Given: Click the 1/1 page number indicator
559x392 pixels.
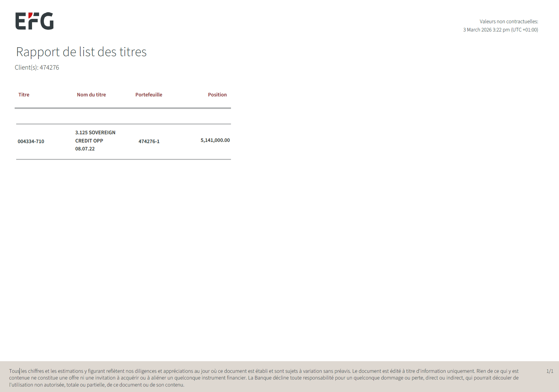Looking at the screenshot, I should coord(550,371).
